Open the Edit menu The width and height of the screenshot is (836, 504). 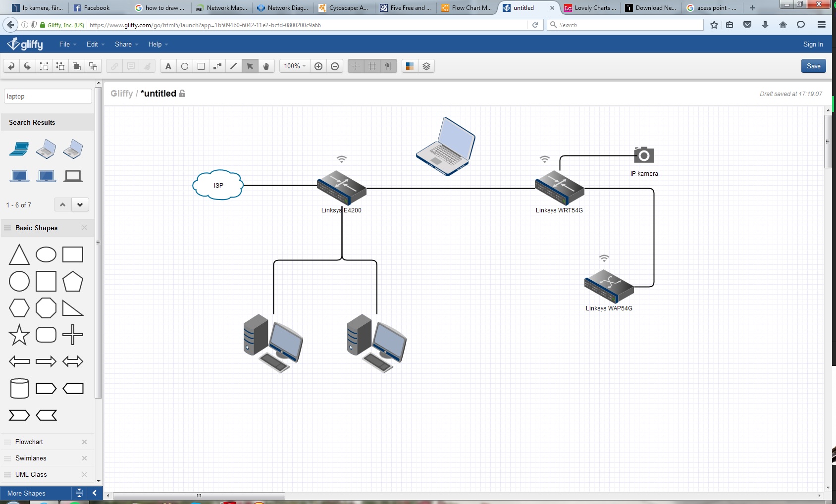[x=96, y=44]
